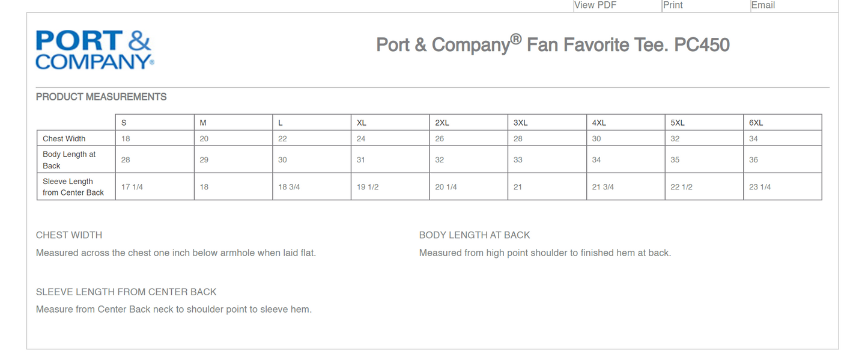Click the CHEST WIDTH description heading
868x356 pixels.
69,235
